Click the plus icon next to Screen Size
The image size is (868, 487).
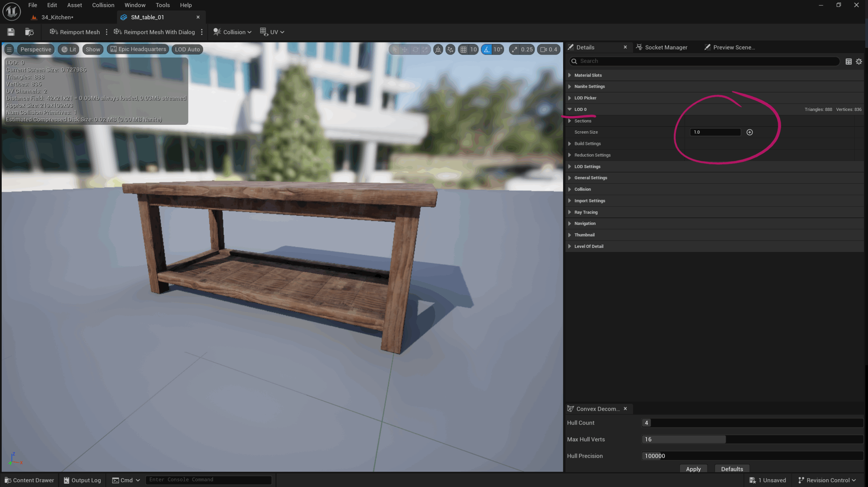point(750,132)
